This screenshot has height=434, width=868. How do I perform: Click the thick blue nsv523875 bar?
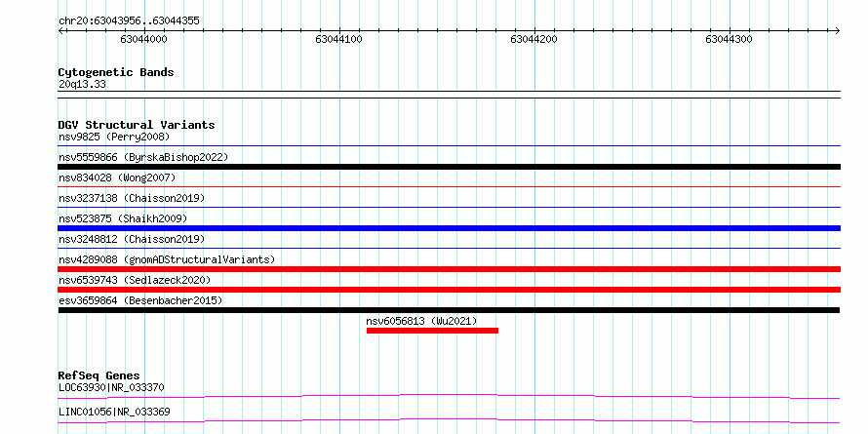(x=450, y=228)
